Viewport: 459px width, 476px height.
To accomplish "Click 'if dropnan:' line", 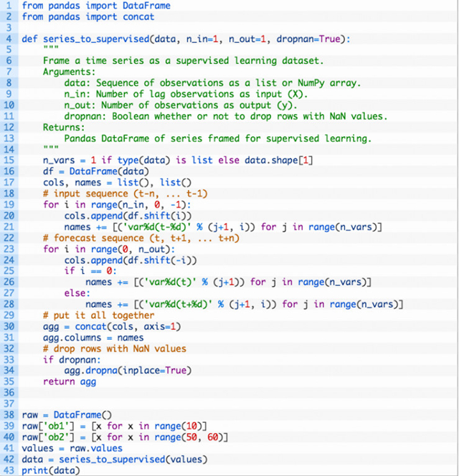I will 72,360.
